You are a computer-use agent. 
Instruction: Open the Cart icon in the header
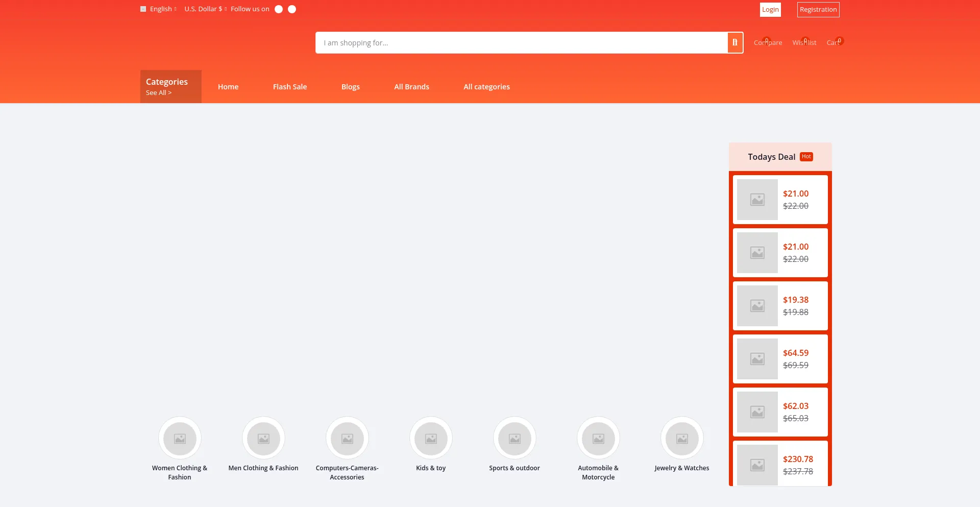(833, 42)
